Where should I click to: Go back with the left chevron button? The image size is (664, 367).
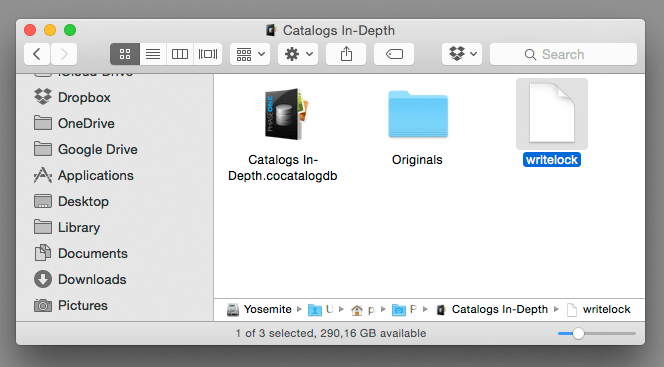tap(37, 54)
